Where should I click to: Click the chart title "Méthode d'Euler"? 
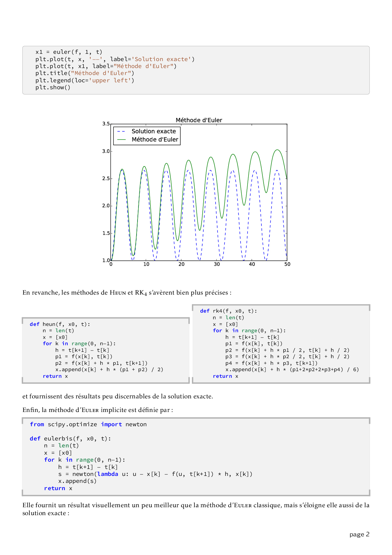click(199, 120)
